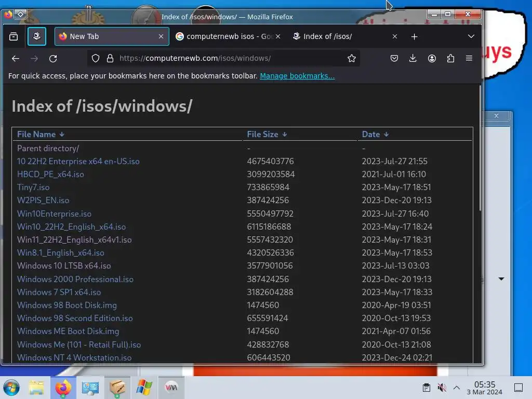Download 10 22H2 Enterprise x64 en-US.iso
Viewport: 532px width, 399px height.
(78, 161)
